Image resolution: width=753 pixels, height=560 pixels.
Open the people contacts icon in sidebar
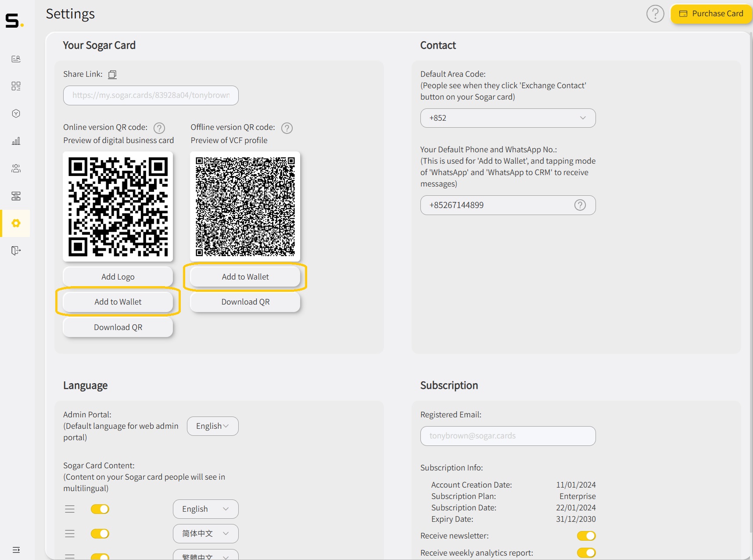16,169
